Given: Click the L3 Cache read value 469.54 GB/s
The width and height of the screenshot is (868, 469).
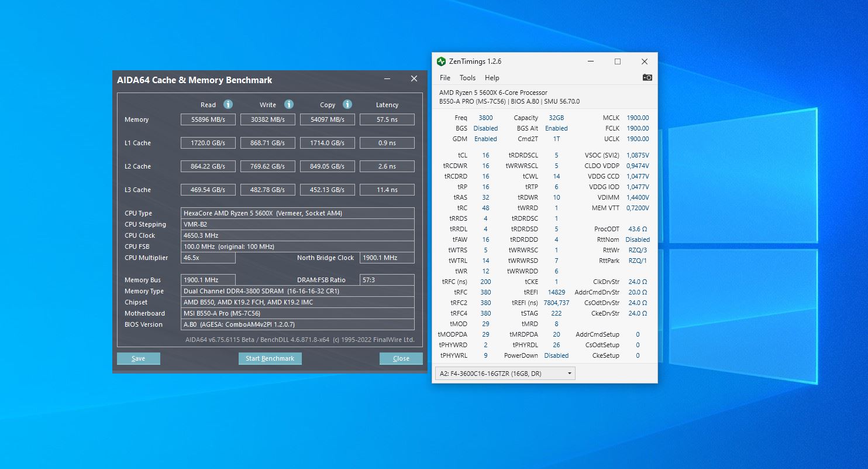Looking at the screenshot, I should click(x=208, y=190).
